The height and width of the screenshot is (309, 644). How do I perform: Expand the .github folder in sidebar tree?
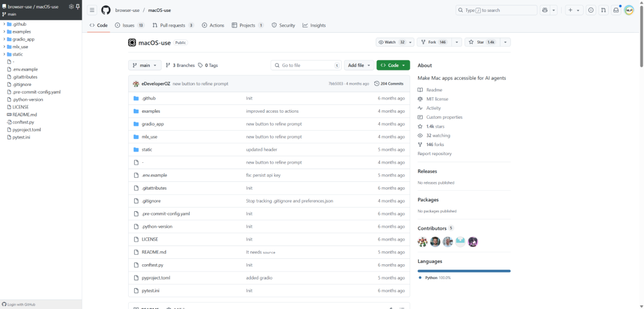click(x=4, y=24)
